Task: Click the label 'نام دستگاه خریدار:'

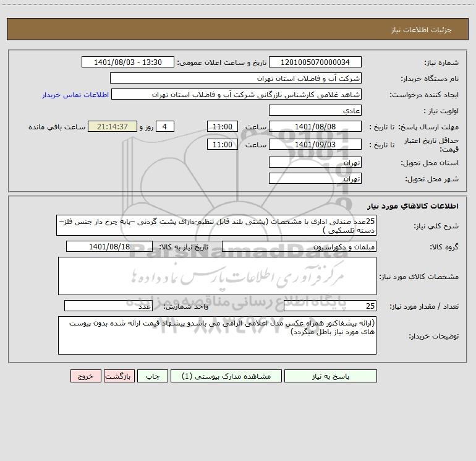Action: [x=430, y=79]
